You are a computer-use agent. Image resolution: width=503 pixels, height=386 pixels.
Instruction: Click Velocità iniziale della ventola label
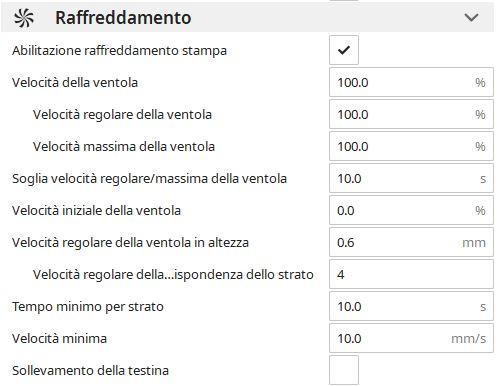coord(96,210)
